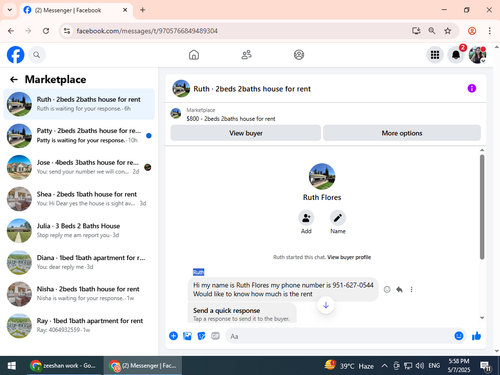The height and width of the screenshot is (375, 500).
Task: Open Windows notification center icon
Action: coord(485,366)
